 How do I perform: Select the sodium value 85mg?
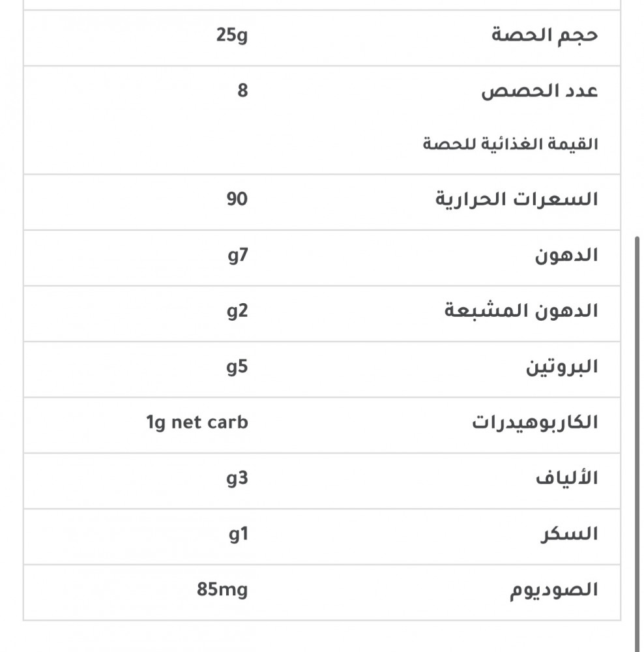pyautogui.click(x=222, y=591)
